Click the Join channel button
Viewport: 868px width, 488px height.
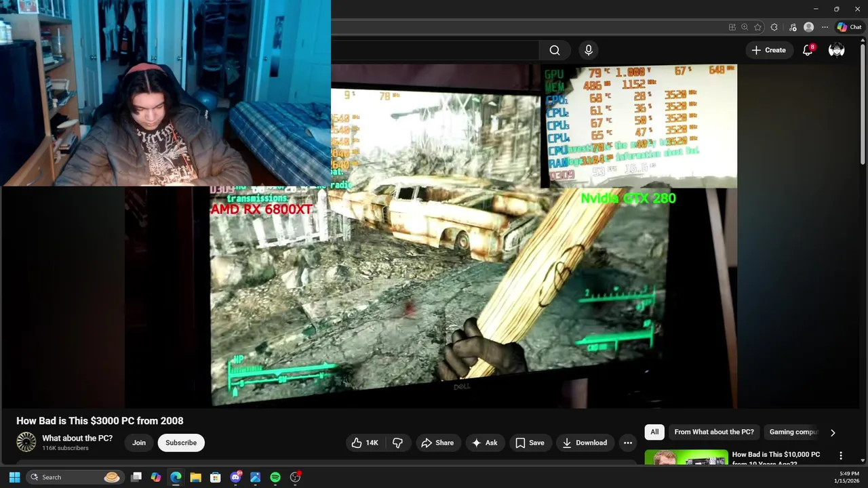pos(139,443)
